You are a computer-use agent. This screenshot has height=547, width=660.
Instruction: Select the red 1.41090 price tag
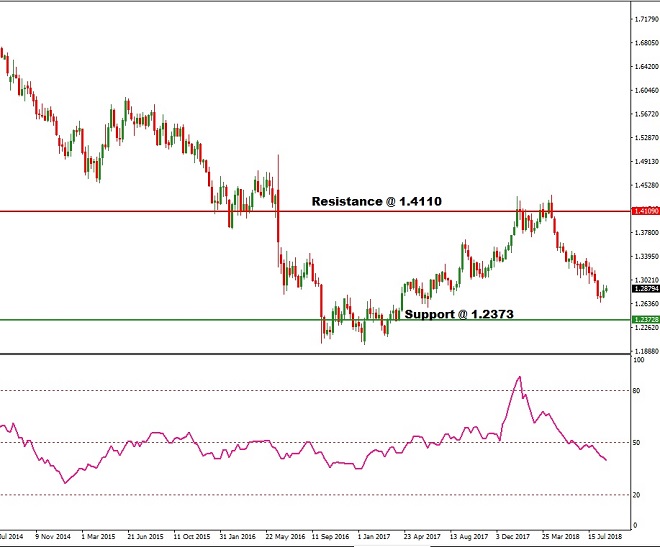click(x=646, y=211)
